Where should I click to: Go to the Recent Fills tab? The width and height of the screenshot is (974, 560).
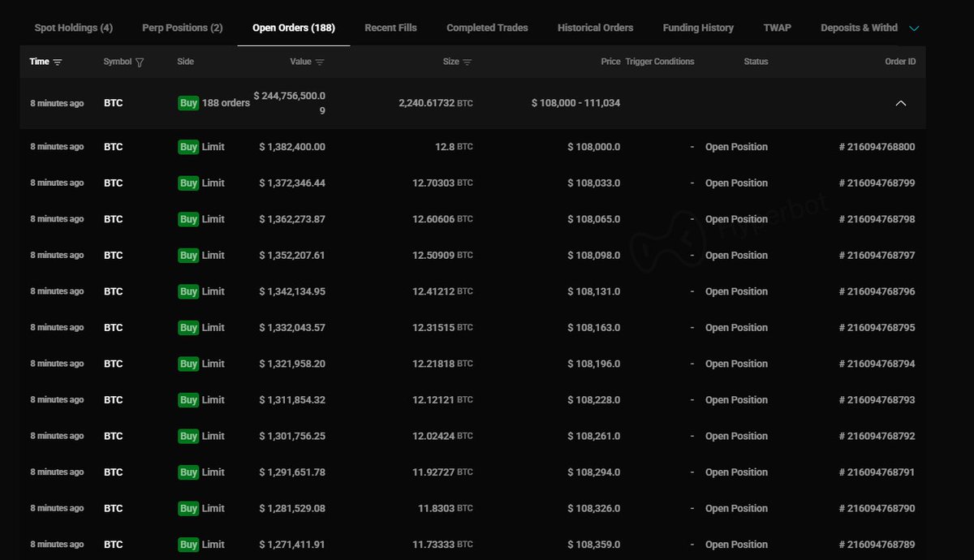tap(390, 28)
